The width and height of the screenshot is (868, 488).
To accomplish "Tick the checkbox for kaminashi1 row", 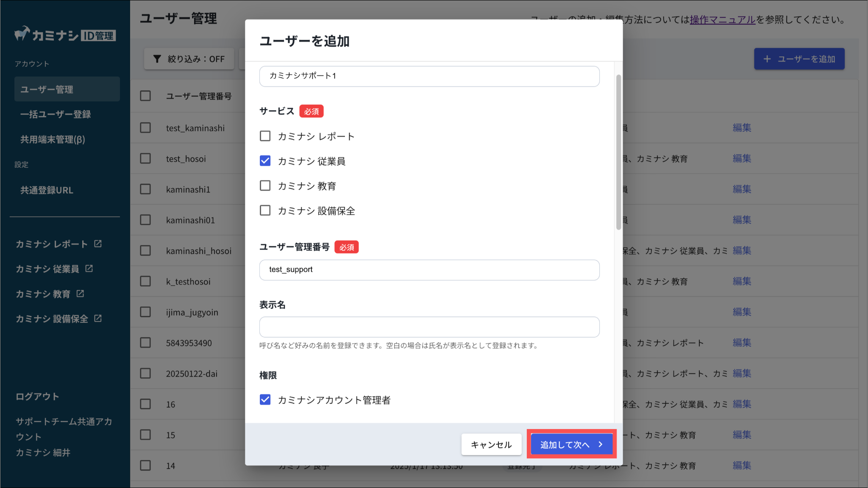I will [x=145, y=189].
